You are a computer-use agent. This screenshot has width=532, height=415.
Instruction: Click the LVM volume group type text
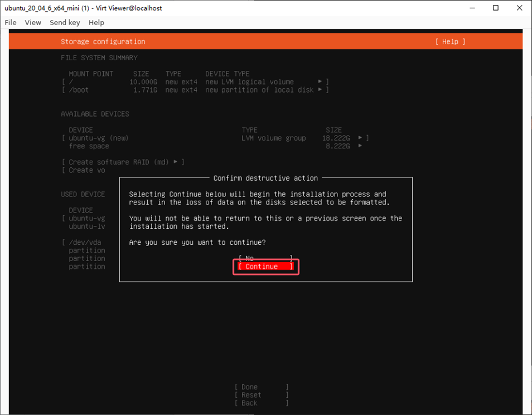coord(273,138)
